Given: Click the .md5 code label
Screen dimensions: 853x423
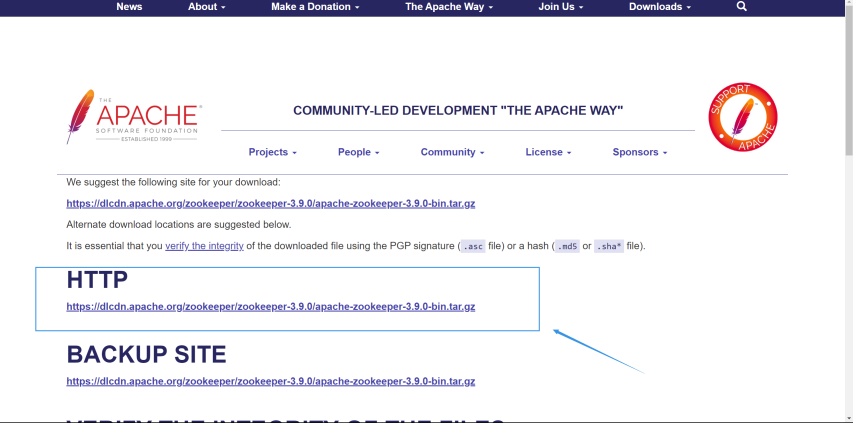Looking at the screenshot, I should pos(566,246).
